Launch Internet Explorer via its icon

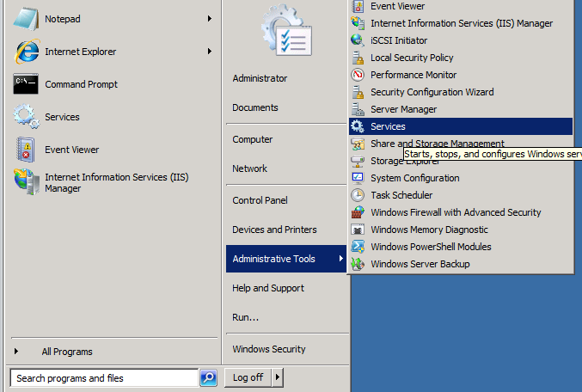[27, 52]
